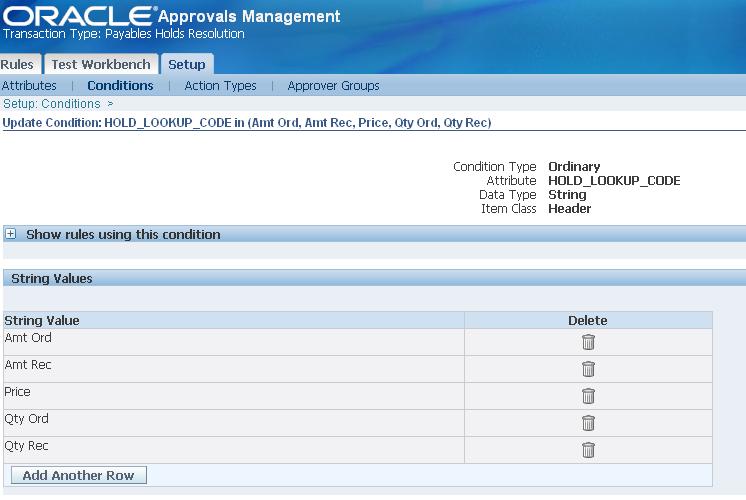Click the Delete column header

point(588,320)
